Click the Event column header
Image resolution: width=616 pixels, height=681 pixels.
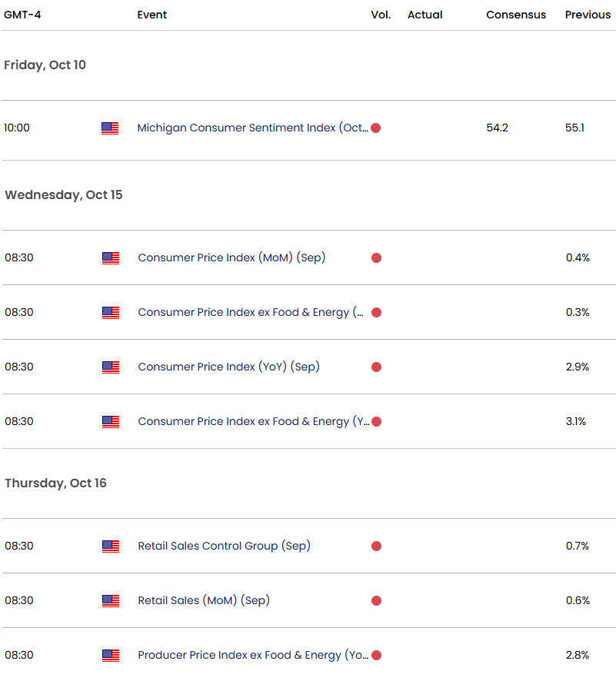(x=152, y=15)
